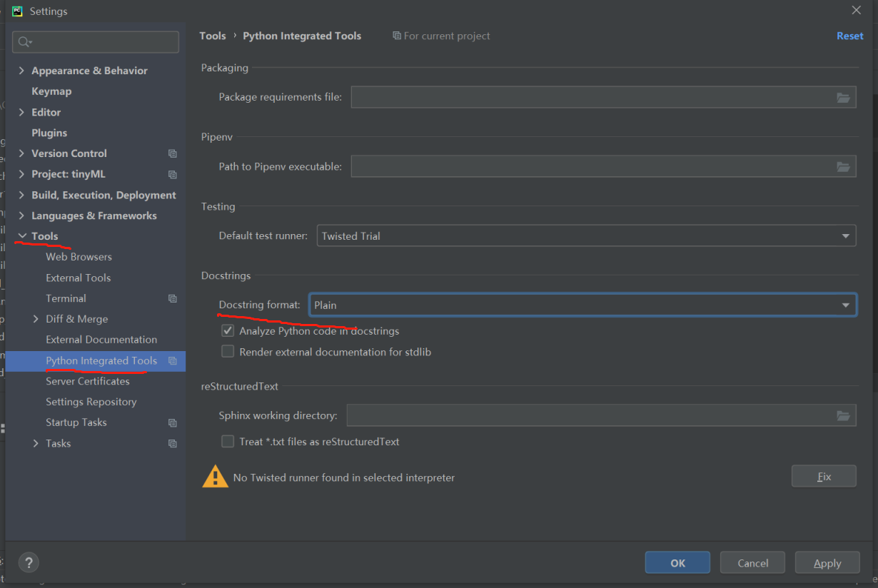
Task: Click the Reset link
Action: 849,36
